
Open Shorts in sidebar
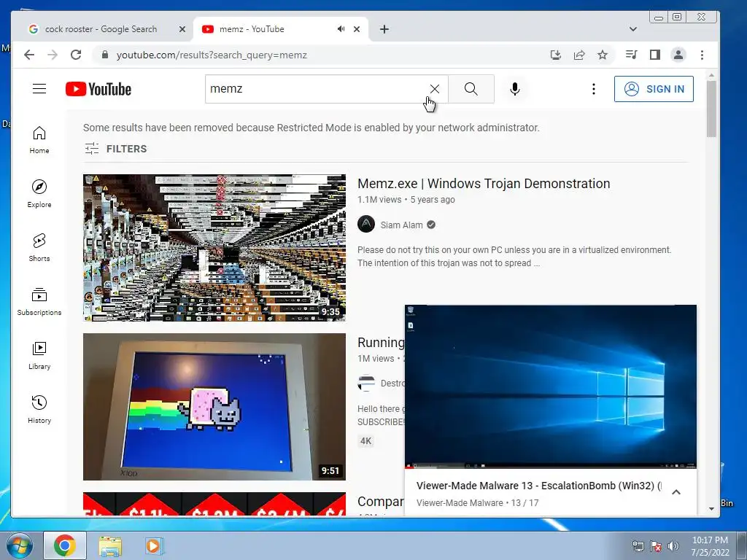39,248
